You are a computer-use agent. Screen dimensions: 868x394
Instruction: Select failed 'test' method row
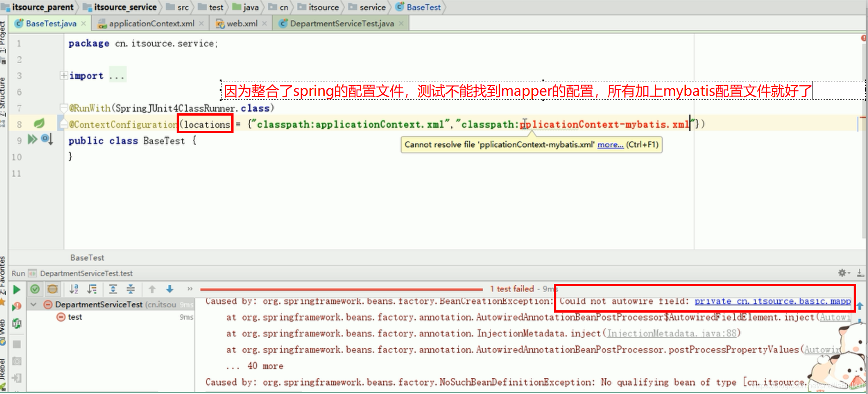111,317
